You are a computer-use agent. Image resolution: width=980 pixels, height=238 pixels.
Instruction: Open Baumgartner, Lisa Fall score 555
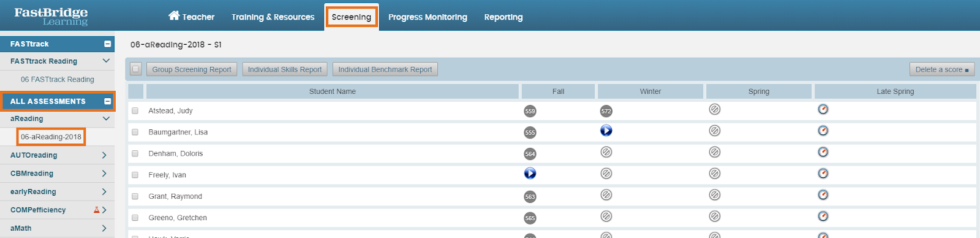(530, 132)
